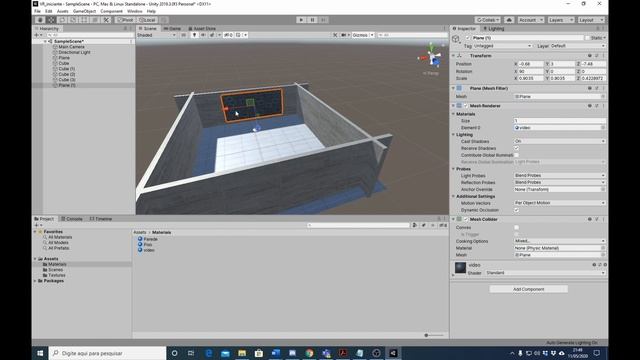Open File Explorer from taskbar

[242, 353]
